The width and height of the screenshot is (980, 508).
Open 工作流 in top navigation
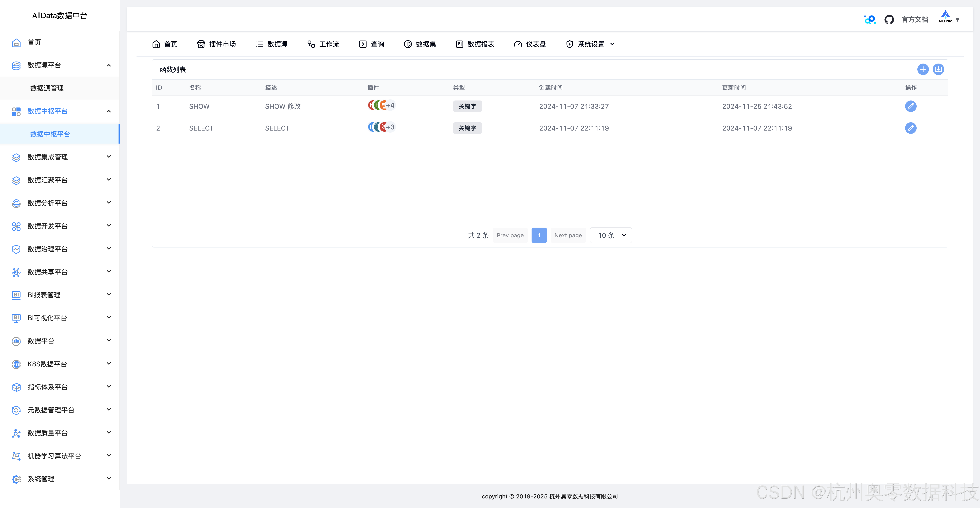pos(323,44)
